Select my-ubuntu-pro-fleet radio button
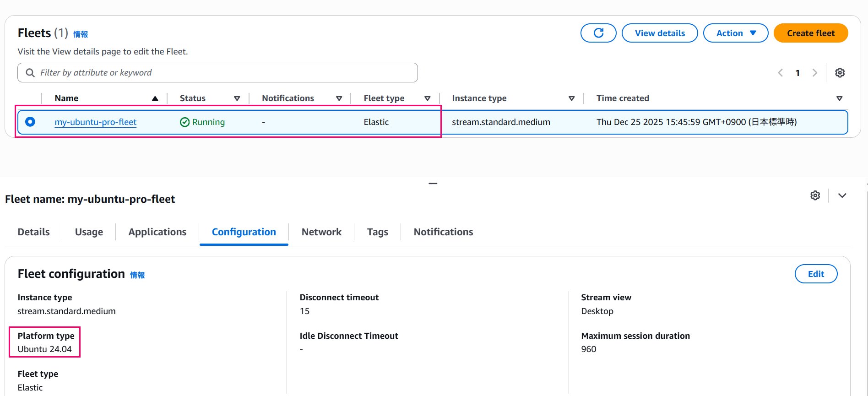 point(30,122)
